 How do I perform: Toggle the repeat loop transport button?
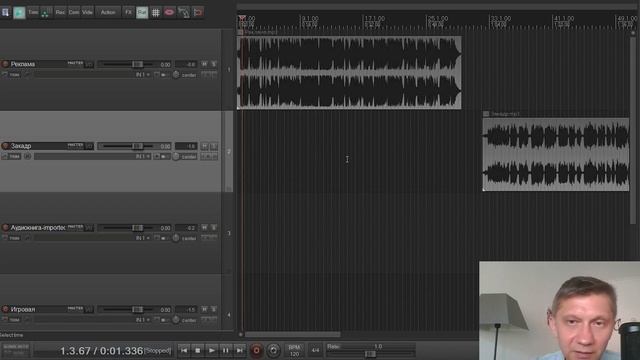click(x=273, y=350)
